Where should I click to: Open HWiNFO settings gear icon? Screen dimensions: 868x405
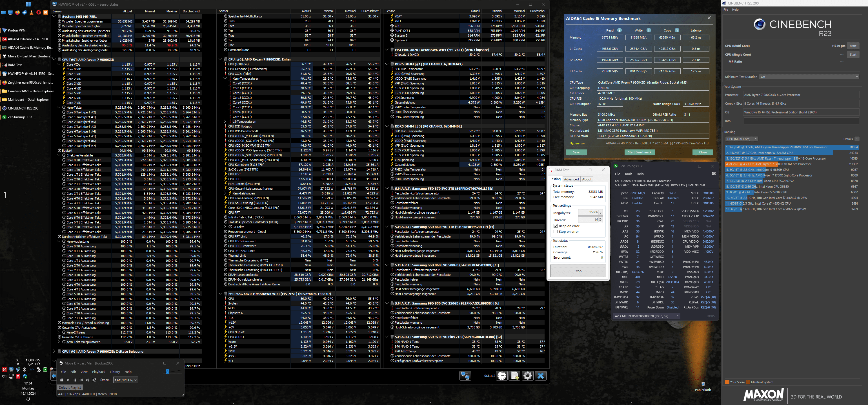pyautogui.click(x=527, y=376)
